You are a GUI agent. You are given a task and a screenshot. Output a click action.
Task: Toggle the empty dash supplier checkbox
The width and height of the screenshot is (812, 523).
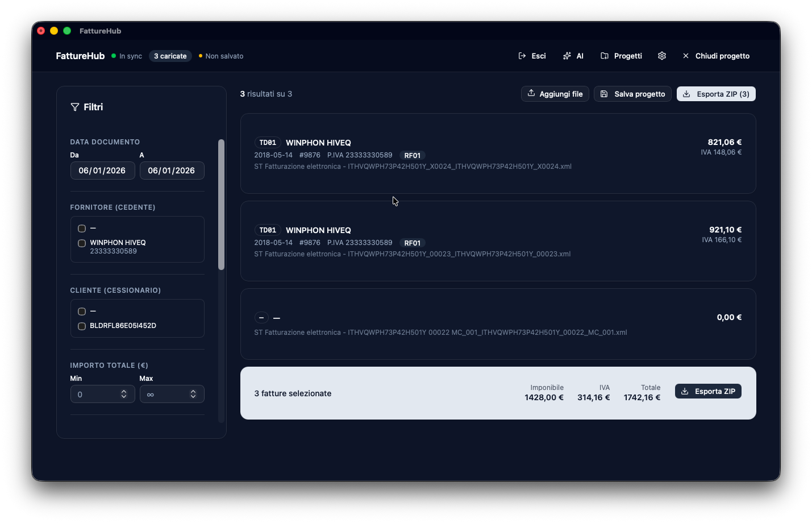82,229
